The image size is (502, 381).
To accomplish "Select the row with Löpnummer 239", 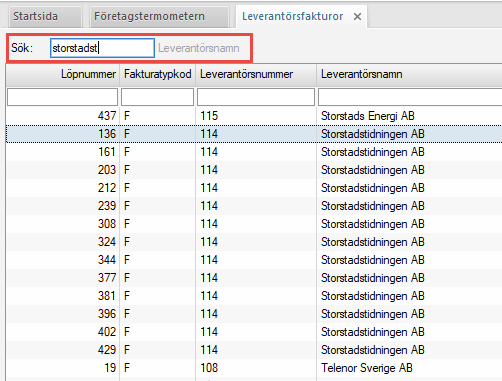I will tap(254, 206).
